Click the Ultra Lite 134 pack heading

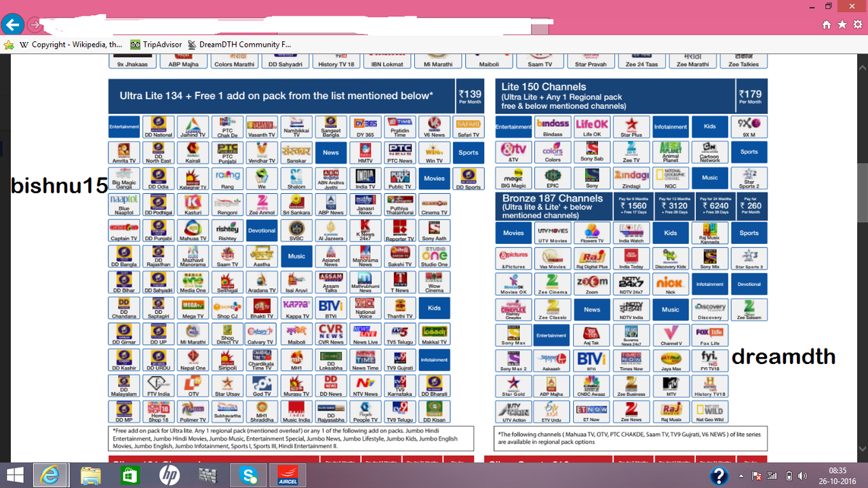pos(276,96)
